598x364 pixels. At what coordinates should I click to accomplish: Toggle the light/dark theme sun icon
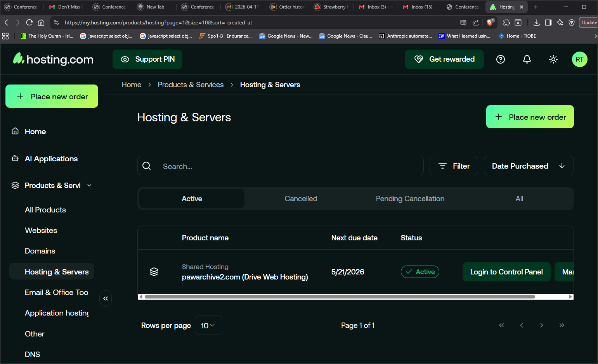tap(553, 59)
